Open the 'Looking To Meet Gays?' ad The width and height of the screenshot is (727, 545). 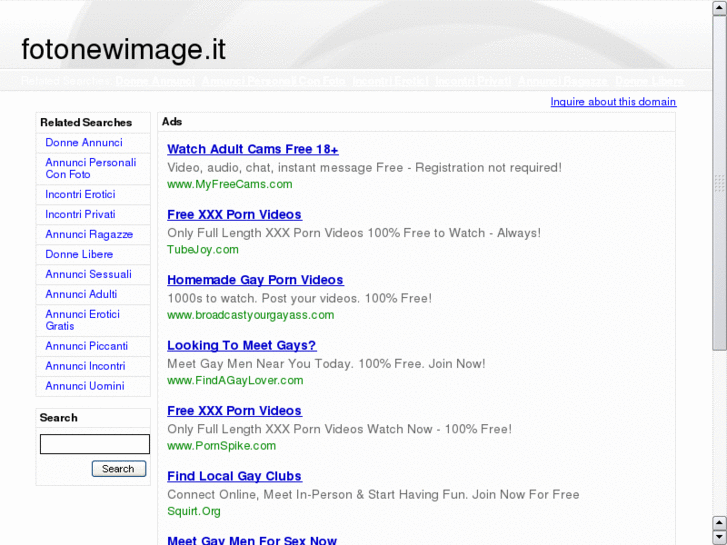coord(242,345)
